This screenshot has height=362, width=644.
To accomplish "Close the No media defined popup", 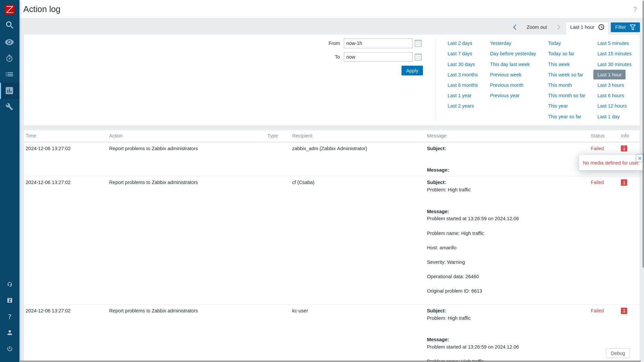I will (x=640, y=158).
